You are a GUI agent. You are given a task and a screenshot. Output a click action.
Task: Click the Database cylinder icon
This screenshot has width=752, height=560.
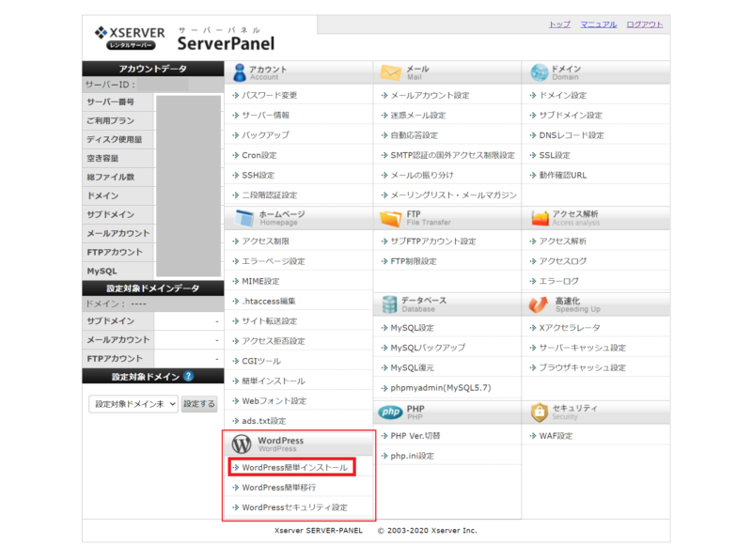coord(389,304)
